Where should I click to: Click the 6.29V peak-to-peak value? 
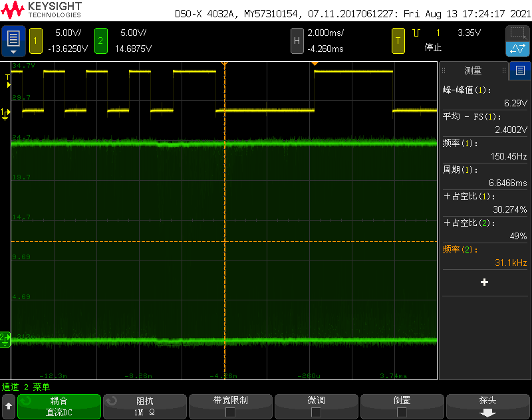coord(515,103)
